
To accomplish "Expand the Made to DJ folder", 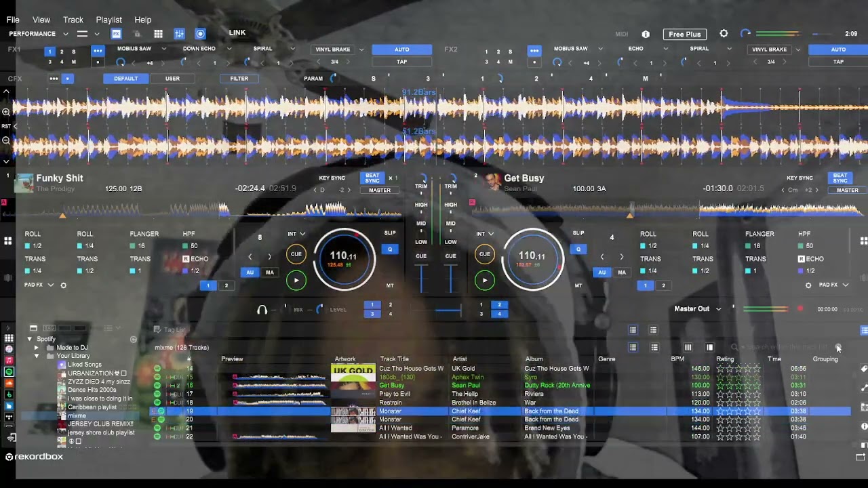I will 37,348.
